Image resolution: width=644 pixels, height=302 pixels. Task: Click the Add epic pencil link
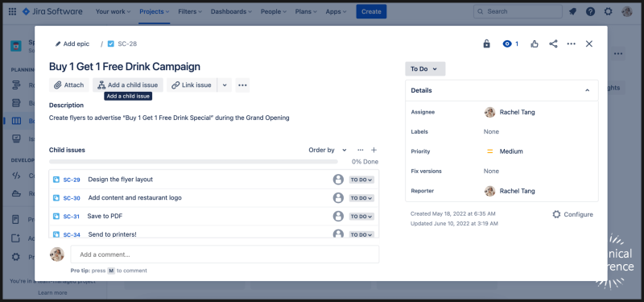click(72, 43)
